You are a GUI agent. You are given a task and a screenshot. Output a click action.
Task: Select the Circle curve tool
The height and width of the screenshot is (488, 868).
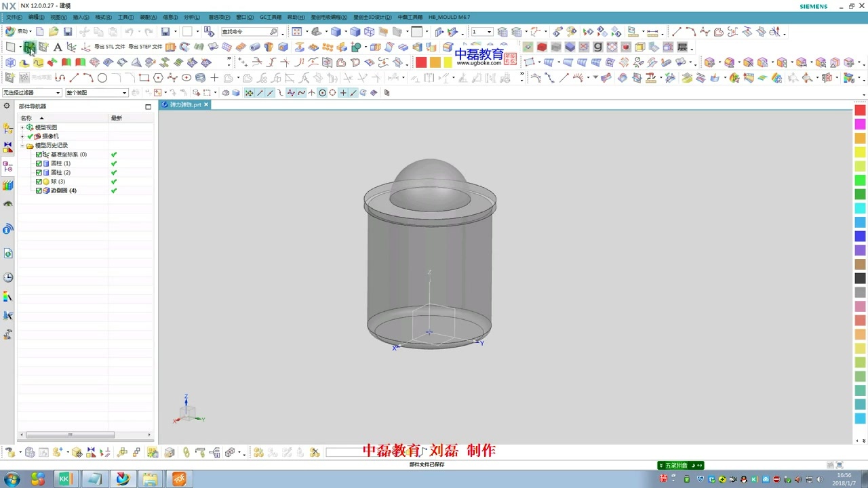click(x=102, y=78)
